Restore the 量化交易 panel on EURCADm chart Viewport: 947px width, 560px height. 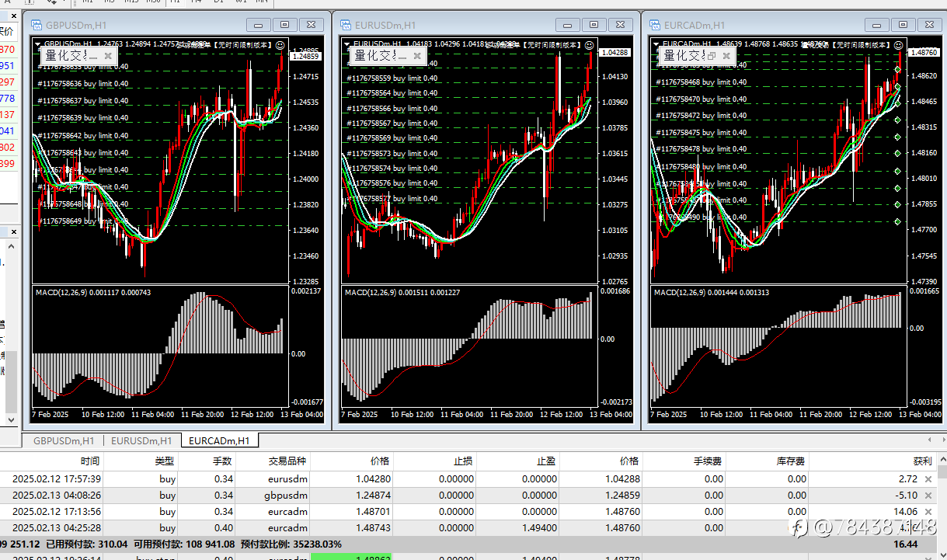click(x=711, y=56)
